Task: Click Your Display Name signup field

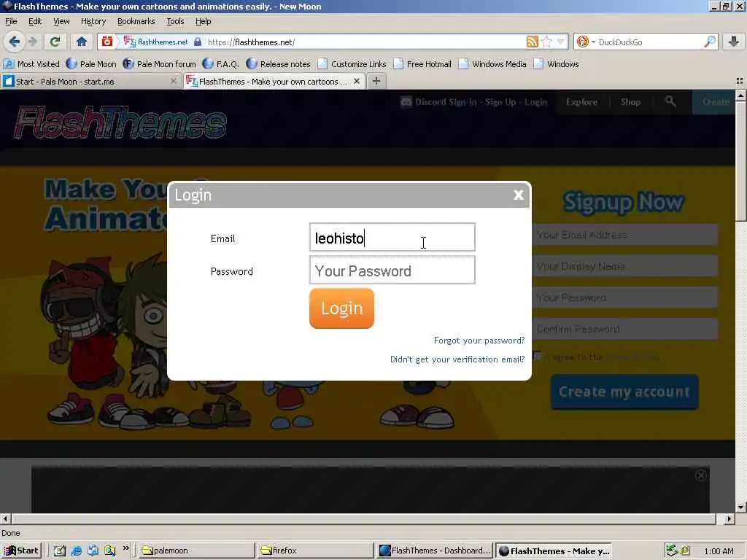Action: tap(625, 266)
